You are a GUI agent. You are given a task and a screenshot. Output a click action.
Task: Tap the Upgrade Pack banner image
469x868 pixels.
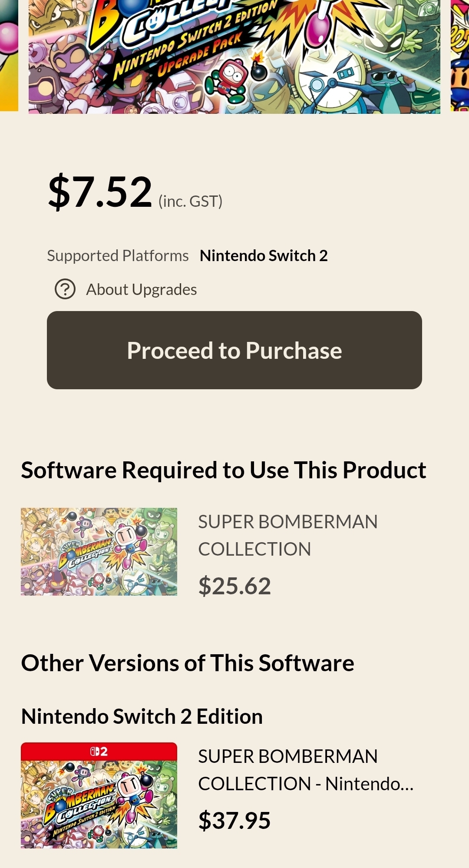[x=234, y=56]
